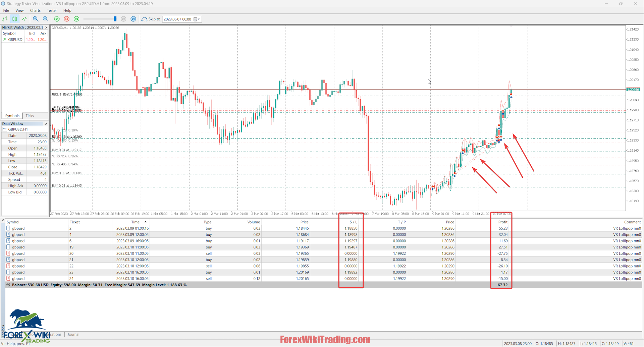Select the line chart display mode
This screenshot has height=347, width=644.
pyautogui.click(x=24, y=19)
